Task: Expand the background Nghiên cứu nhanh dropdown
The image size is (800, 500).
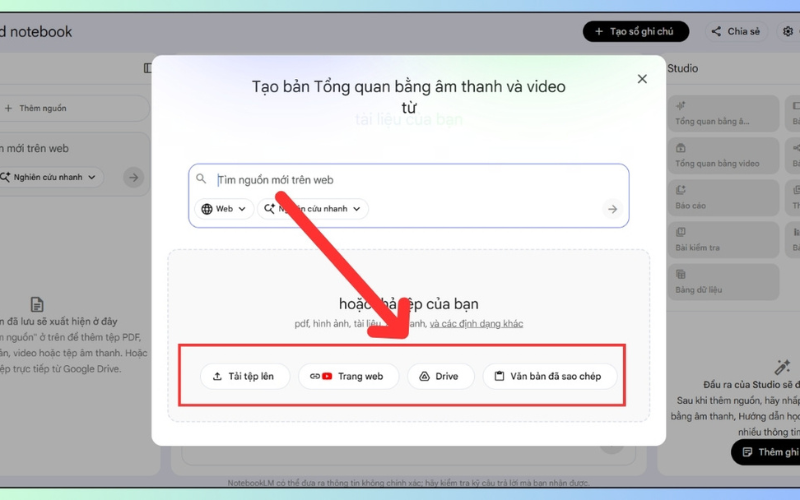Action: (50, 177)
